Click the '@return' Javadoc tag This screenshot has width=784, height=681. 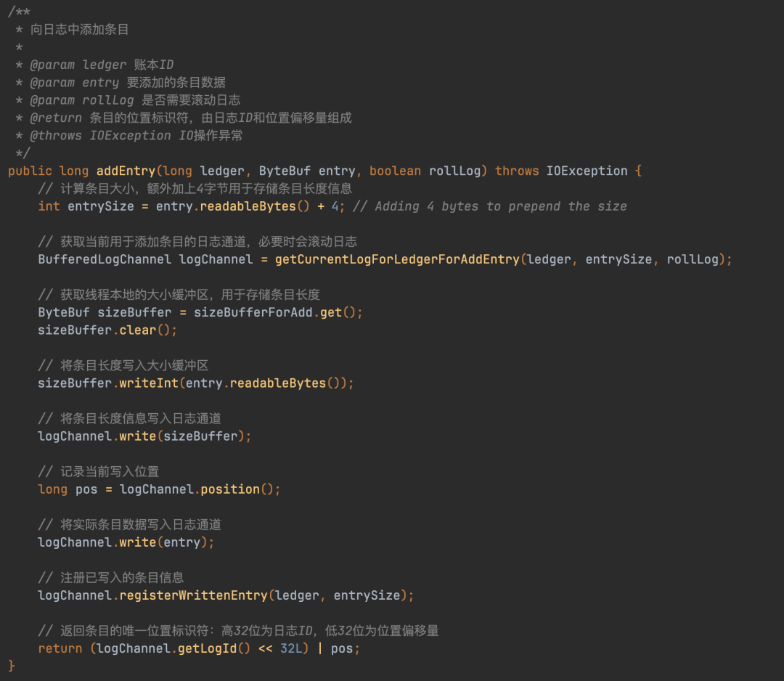point(56,118)
